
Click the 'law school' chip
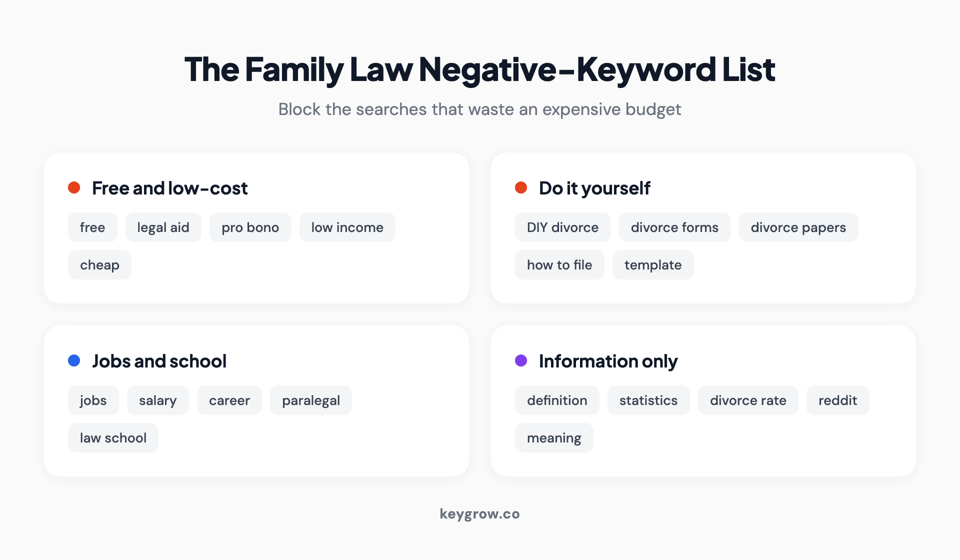click(x=113, y=438)
